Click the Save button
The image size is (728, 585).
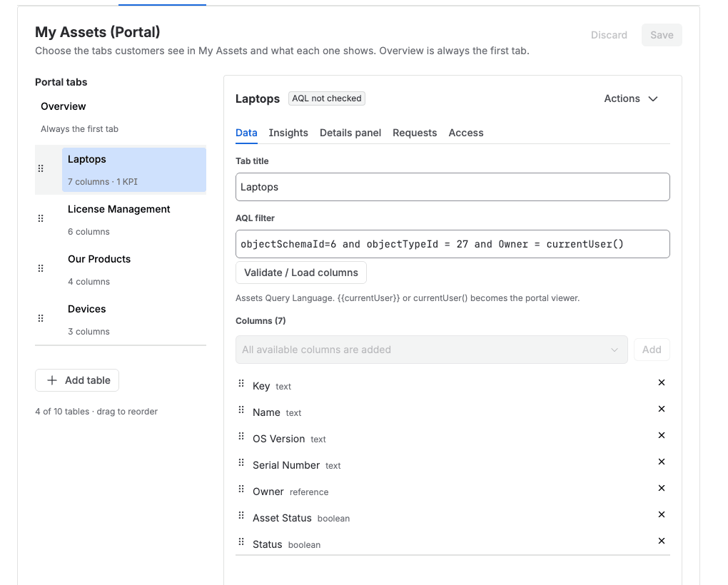pos(662,35)
